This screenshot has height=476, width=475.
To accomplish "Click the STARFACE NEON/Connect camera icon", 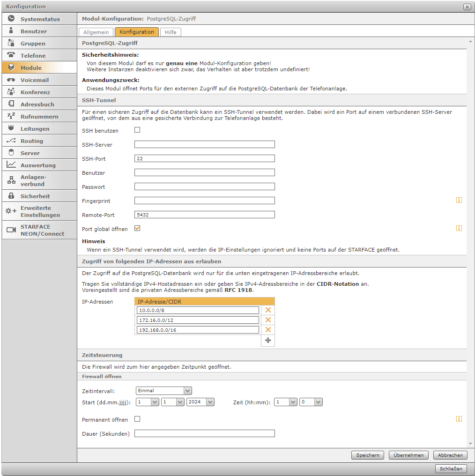I will (11, 230).
